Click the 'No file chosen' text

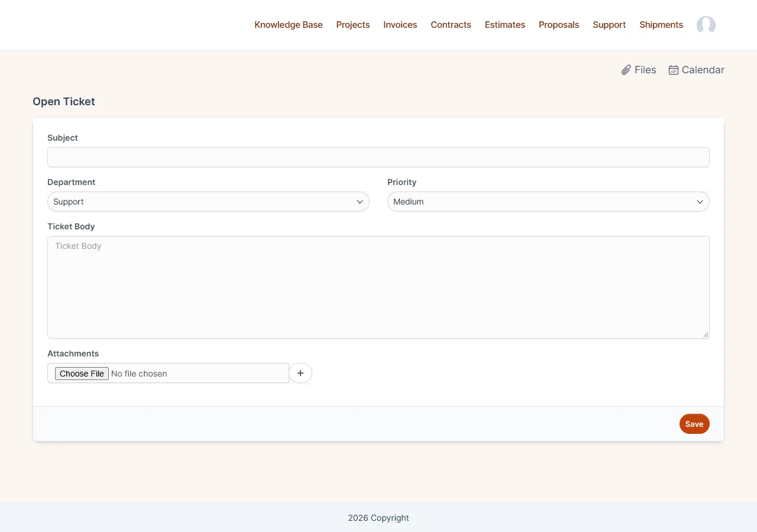click(139, 374)
